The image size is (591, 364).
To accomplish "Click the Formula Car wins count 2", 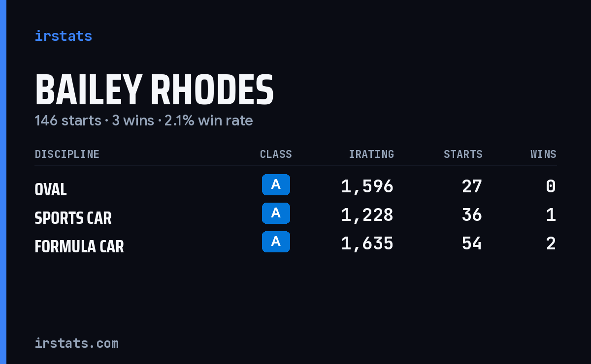I will point(551,243).
